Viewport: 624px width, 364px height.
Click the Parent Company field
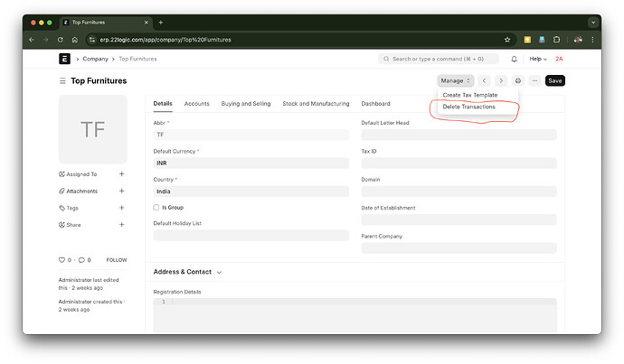[459, 248]
